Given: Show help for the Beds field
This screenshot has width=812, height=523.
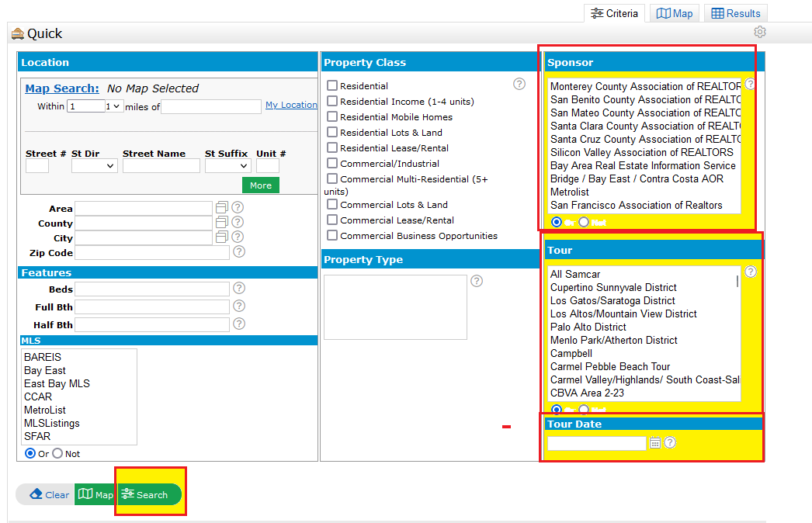Looking at the screenshot, I should (239, 288).
